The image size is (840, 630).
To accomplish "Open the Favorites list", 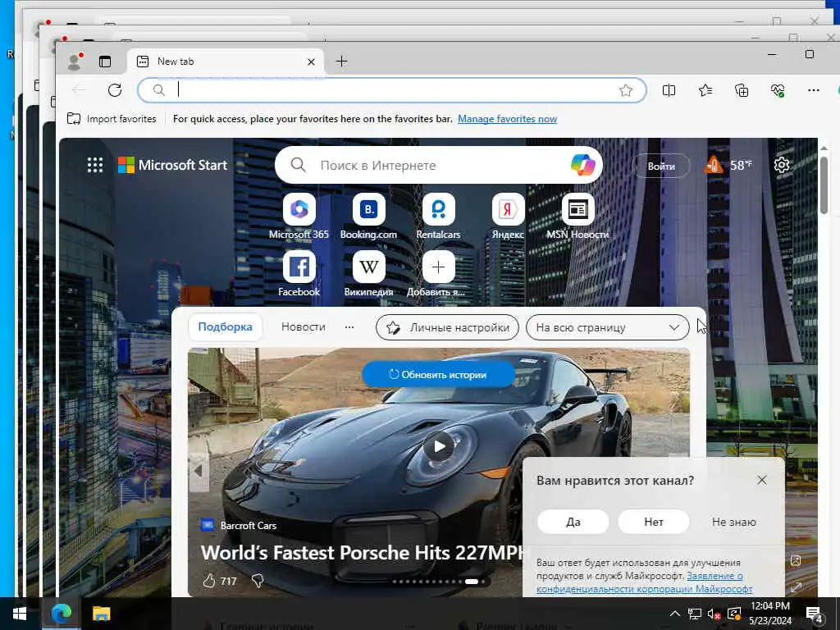I will pos(705,90).
